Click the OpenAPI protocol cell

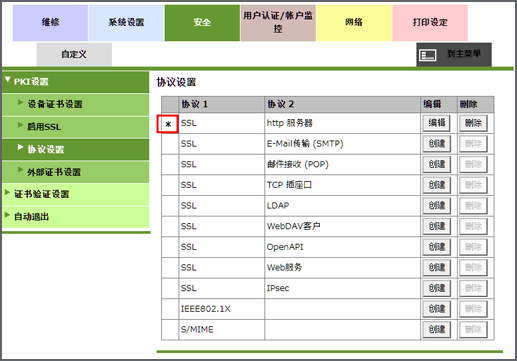coord(342,247)
